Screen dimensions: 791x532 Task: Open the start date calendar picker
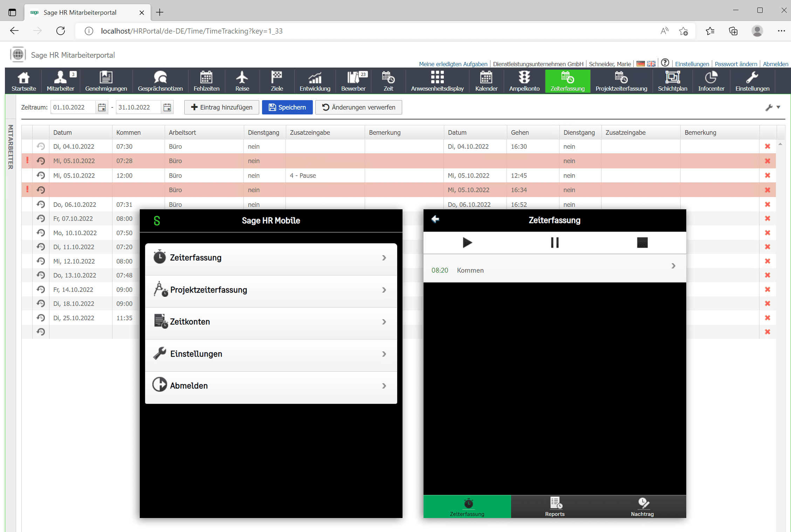pos(102,107)
